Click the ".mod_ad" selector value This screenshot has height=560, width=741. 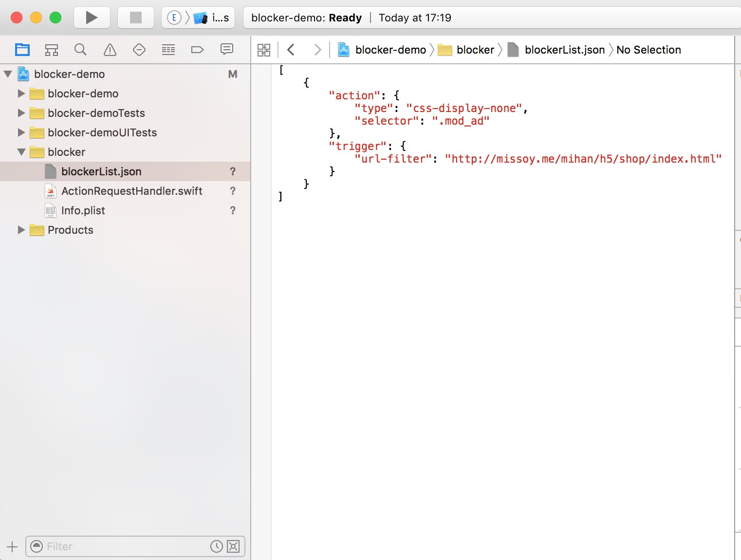click(461, 121)
